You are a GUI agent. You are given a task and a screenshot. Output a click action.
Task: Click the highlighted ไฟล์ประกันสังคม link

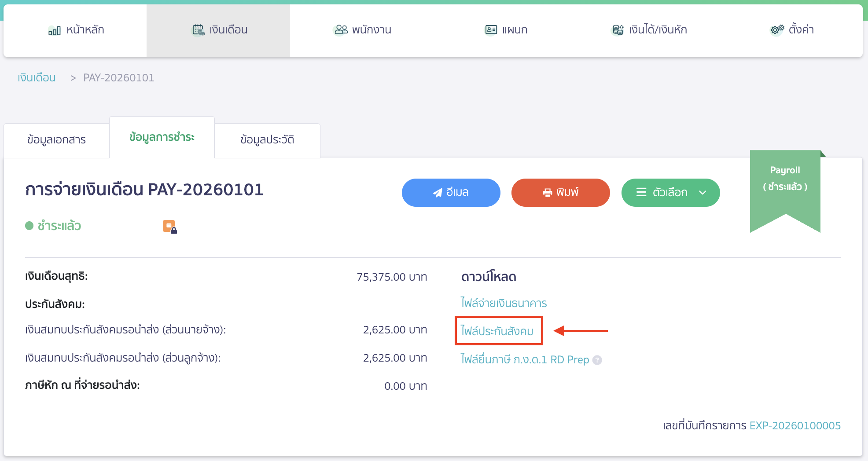tap(498, 331)
